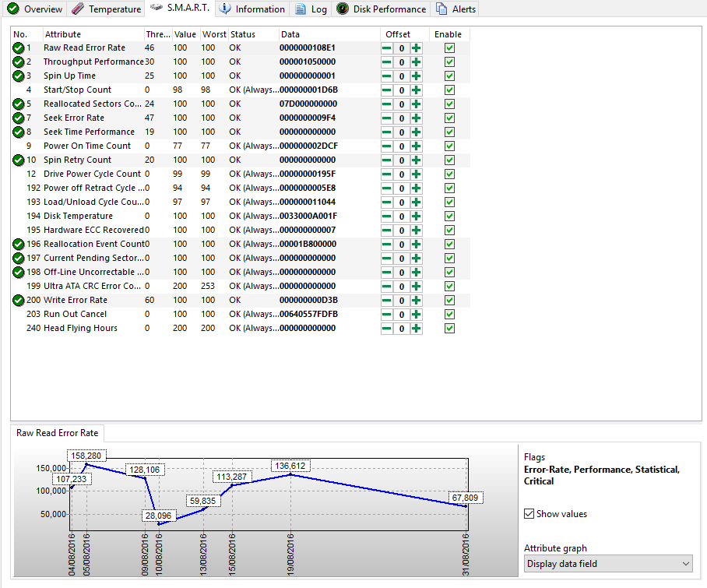Uncheck the Show values checkbox
Viewport: 707px width, 588px height.
tap(529, 513)
